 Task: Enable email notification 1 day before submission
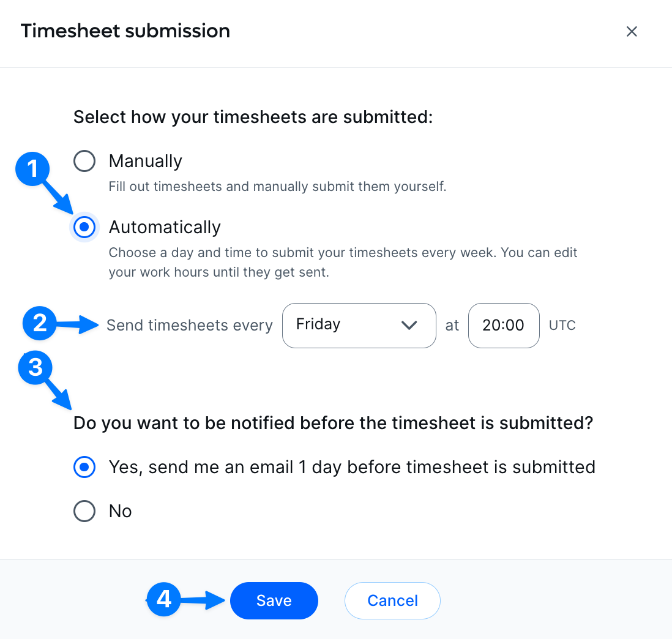coord(84,467)
